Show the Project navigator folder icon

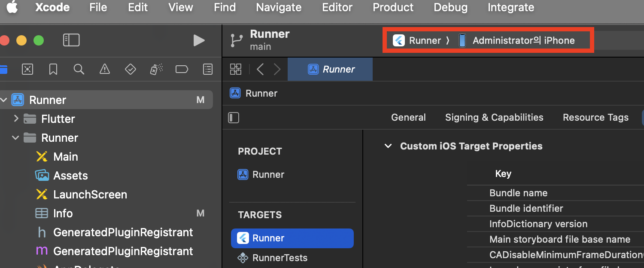coord(3,69)
